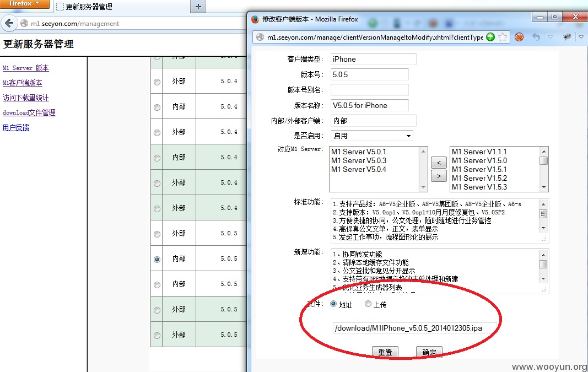This screenshot has width=588, height=372.
Task: Open a new tab with the plus button
Action: pos(198,7)
